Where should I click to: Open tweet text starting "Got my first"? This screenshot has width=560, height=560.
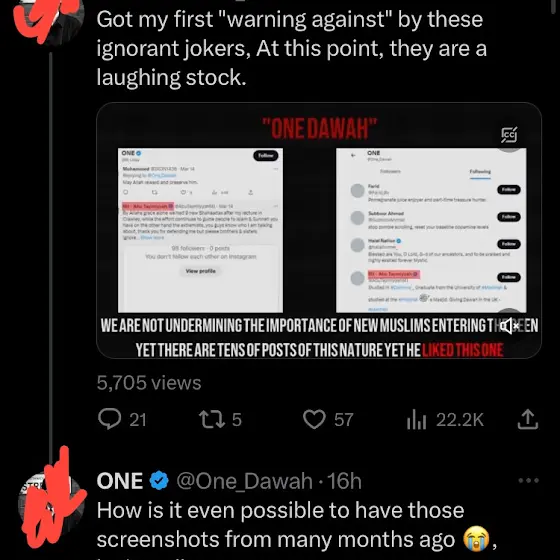tap(292, 48)
